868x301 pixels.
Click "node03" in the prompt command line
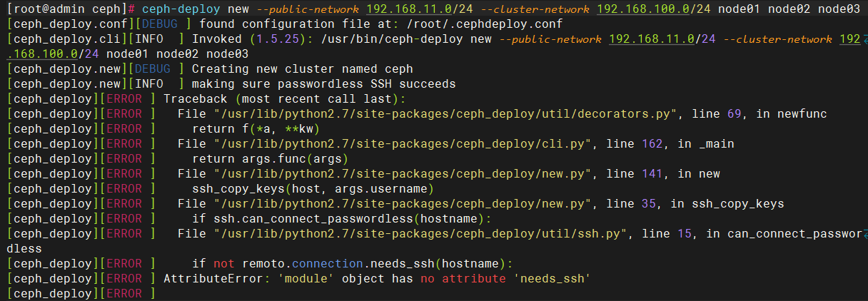coord(838,9)
